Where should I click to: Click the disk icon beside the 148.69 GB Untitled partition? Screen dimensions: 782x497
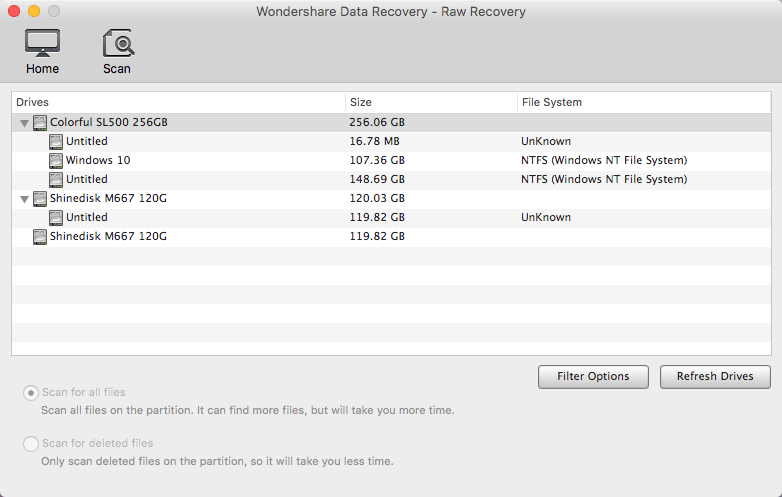coord(56,179)
